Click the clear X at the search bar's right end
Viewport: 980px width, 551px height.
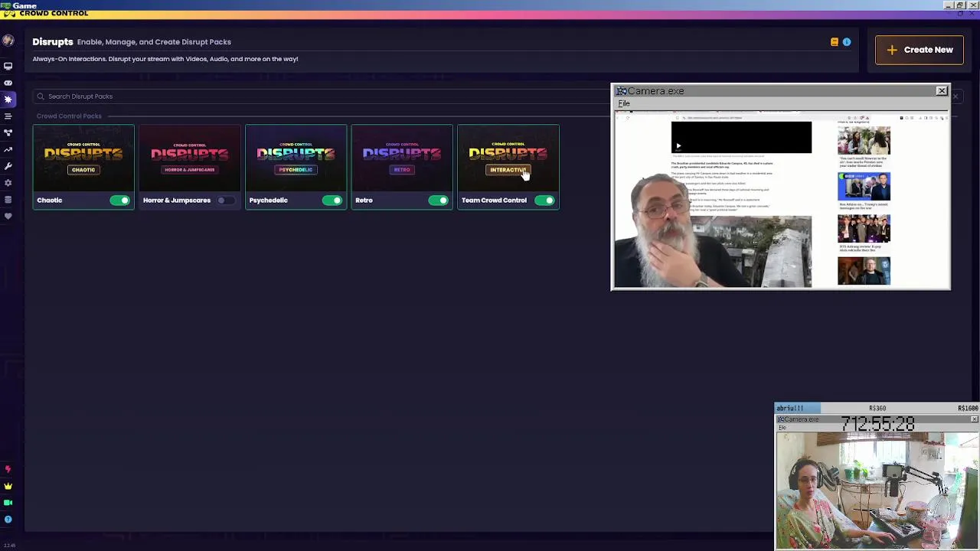[955, 96]
